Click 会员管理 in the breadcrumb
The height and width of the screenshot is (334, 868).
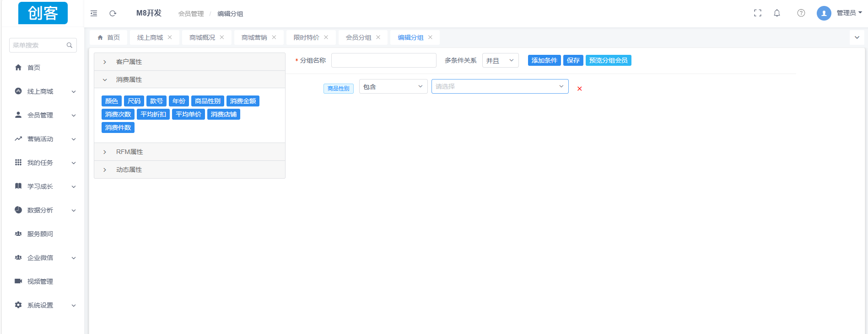[x=191, y=14]
